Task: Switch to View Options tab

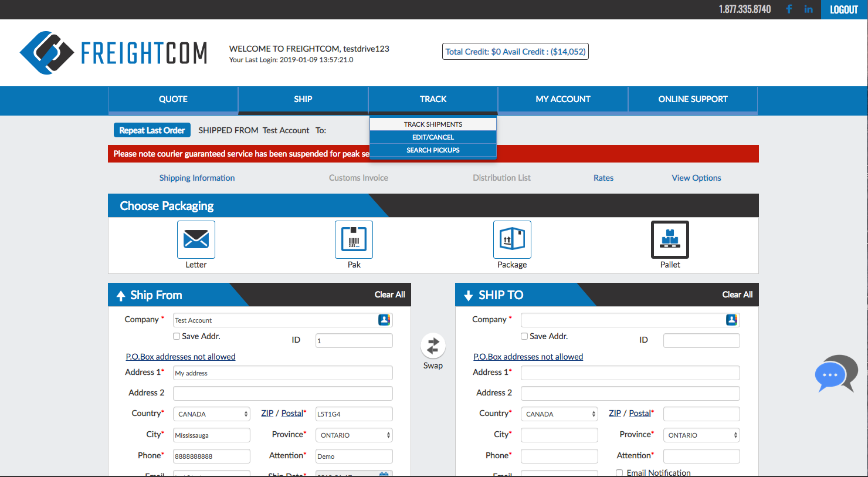Action: [x=696, y=178]
